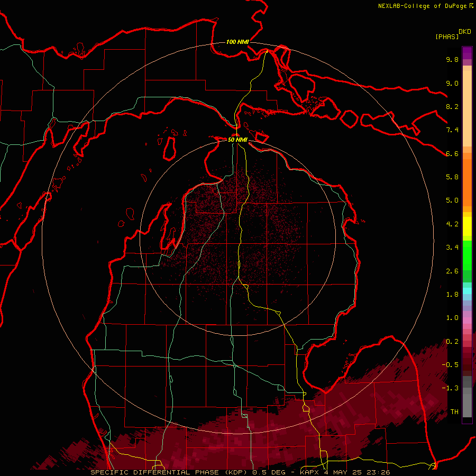Click the 4 MAY 25 date text
Viewport: 476px width, 476px height.
click(343, 472)
